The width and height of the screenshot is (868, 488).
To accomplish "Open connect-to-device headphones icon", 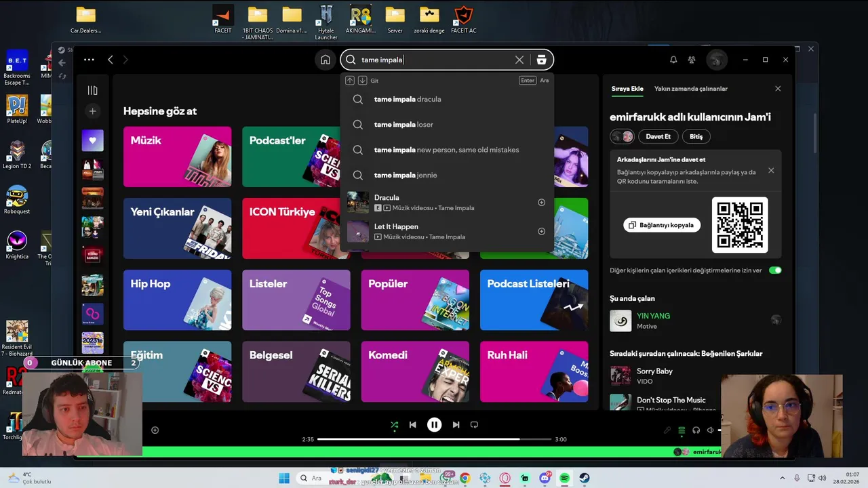I will coord(696,430).
